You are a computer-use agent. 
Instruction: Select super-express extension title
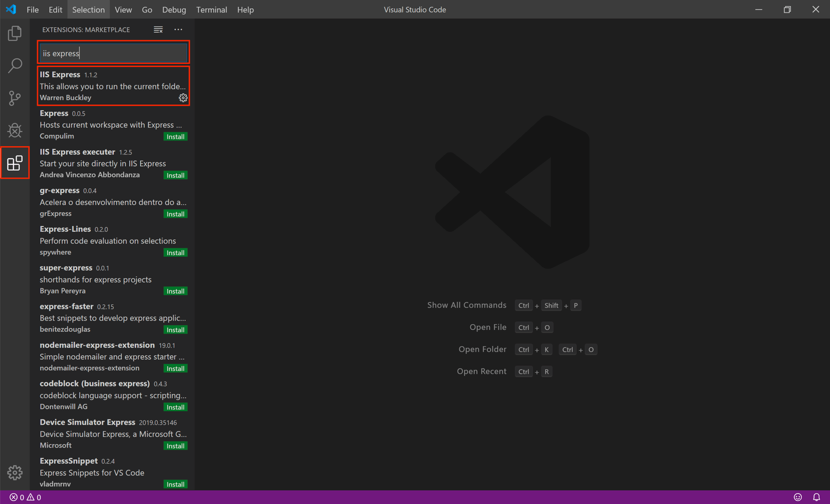(x=66, y=268)
